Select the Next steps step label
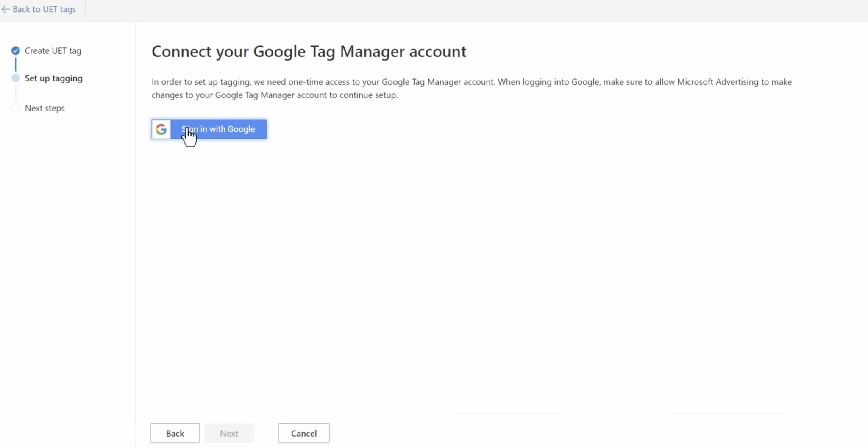This screenshot has height=448, width=868. [45, 108]
